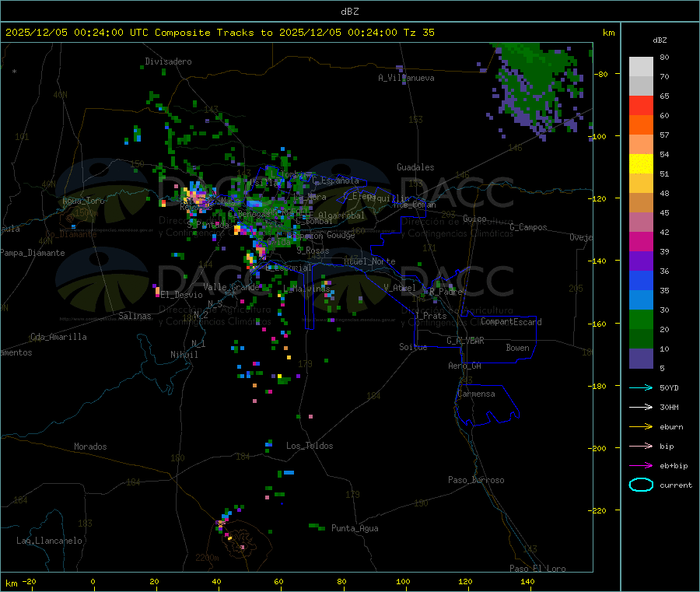700x592 pixels.
Task: Select the slate purple 5–10 dBZ swatch
Action: [641, 359]
